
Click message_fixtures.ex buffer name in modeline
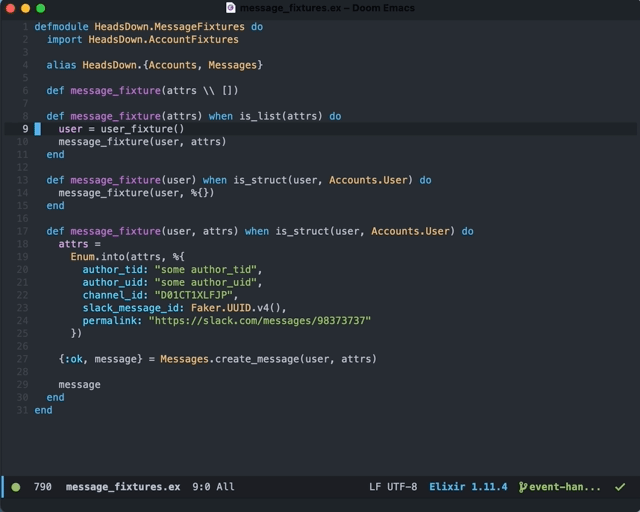[123, 487]
